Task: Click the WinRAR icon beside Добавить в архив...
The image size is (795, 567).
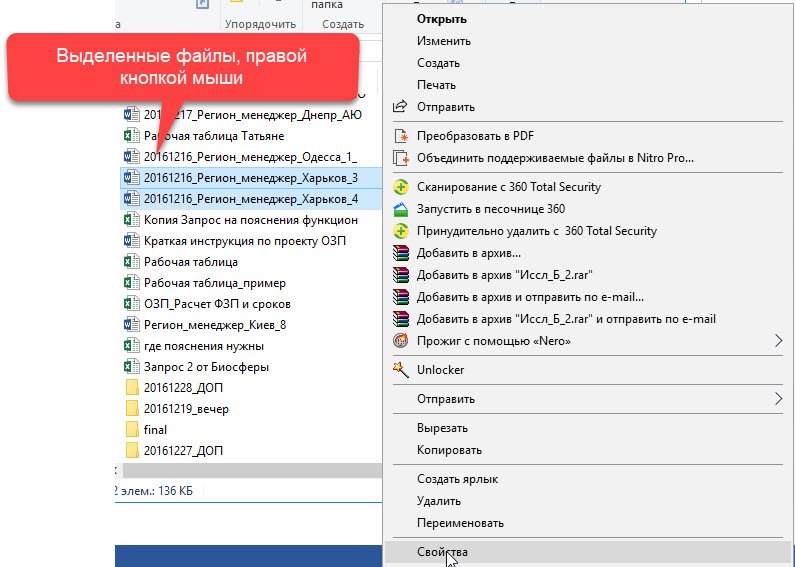Action: click(401, 253)
